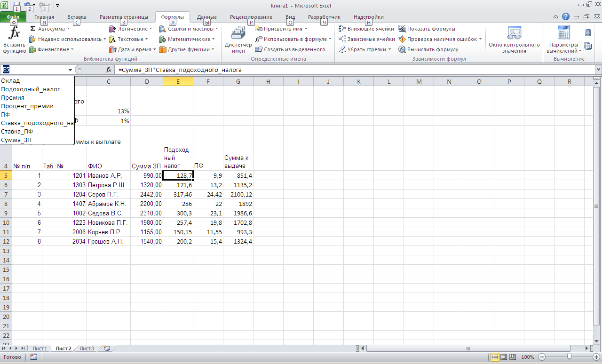Switch to the Главная tab
Screen dimensions: 602x364
[44, 17]
